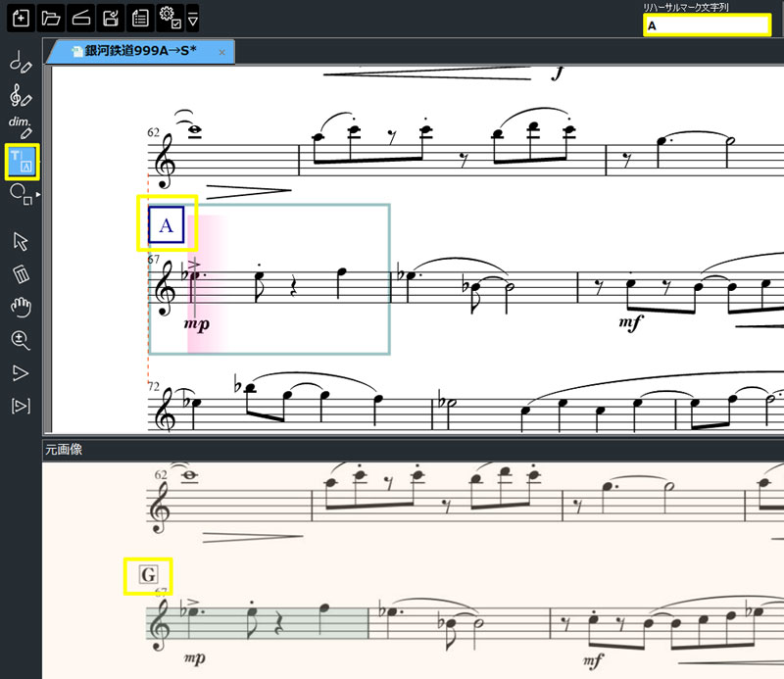Click the rehearsal mark text input field

click(707, 25)
